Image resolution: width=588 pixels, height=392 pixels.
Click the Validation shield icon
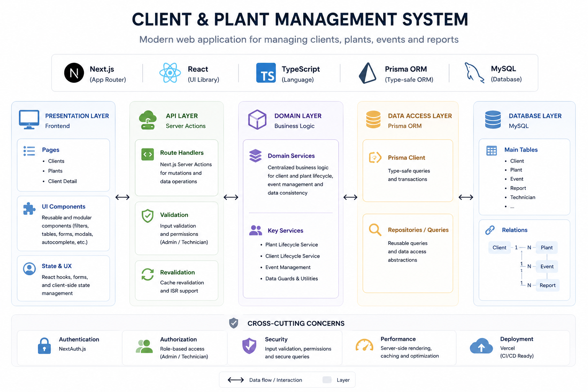tap(148, 216)
